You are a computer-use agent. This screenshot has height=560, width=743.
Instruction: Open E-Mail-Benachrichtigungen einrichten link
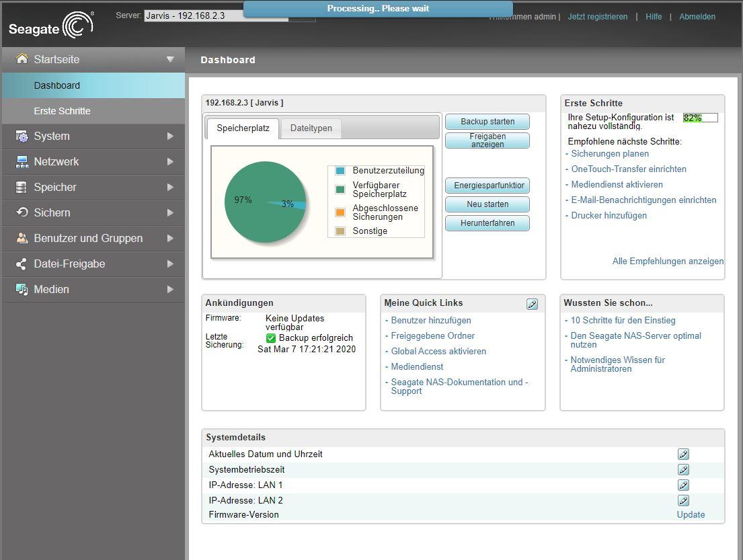pyautogui.click(x=643, y=200)
